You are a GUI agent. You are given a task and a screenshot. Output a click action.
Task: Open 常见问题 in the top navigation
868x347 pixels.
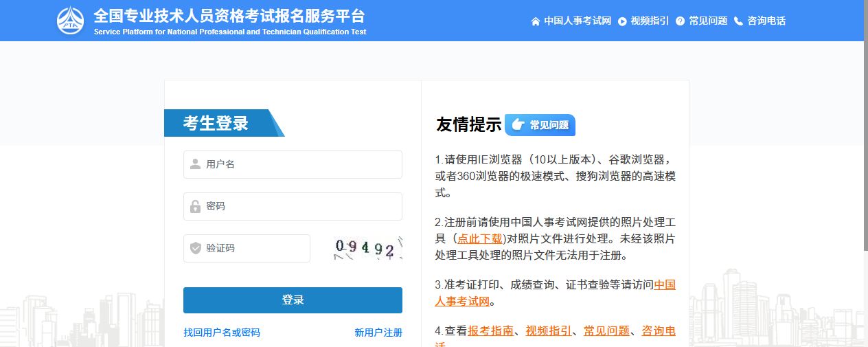(x=708, y=21)
